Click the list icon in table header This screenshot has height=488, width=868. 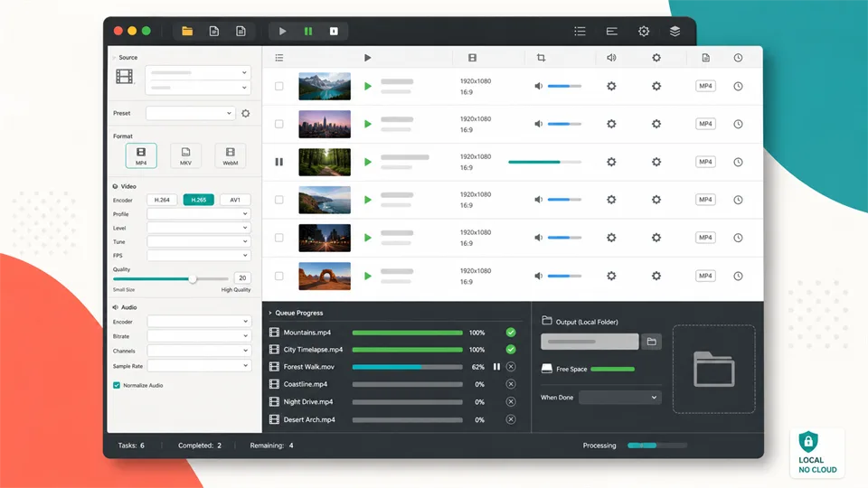tap(279, 58)
